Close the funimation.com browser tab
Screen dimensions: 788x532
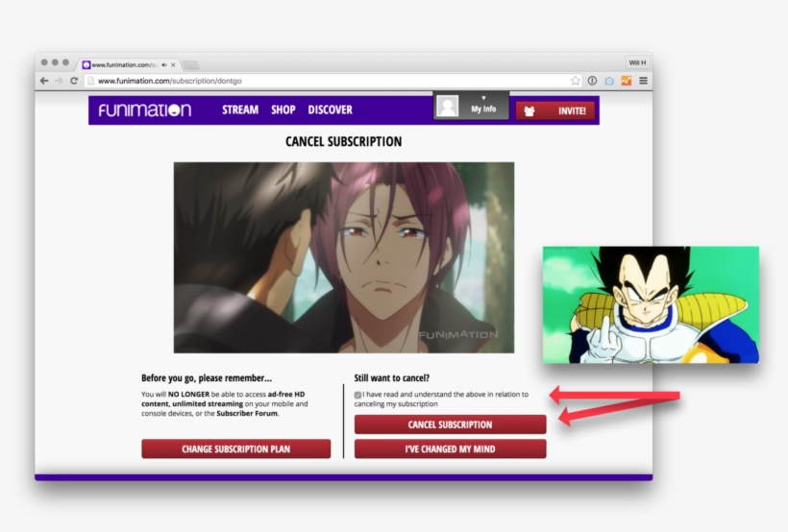pyautogui.click(x=173, y=64)
